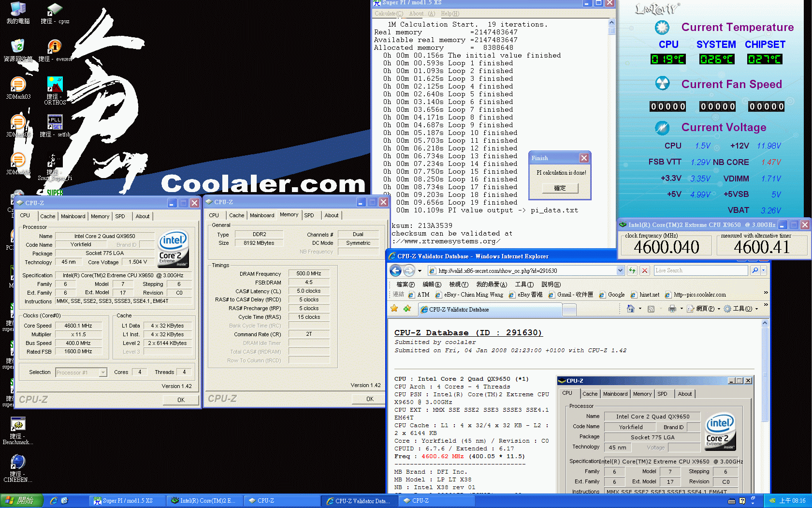Click the Add to Favorites icon
The image size is (812, 508).
(x=407, y=309)
